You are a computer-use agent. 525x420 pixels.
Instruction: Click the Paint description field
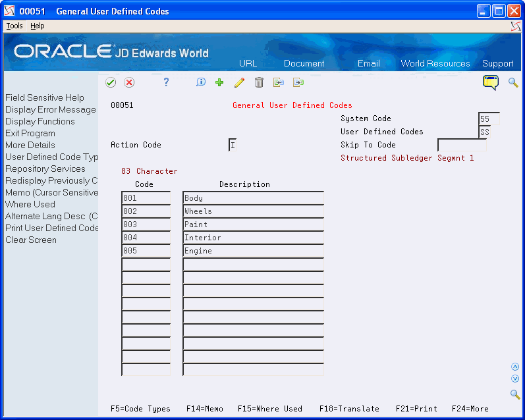click(253, 224)
